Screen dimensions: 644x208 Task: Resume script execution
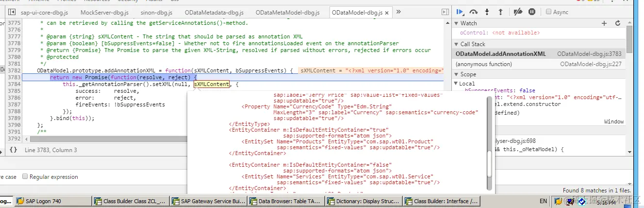[460, 12]
